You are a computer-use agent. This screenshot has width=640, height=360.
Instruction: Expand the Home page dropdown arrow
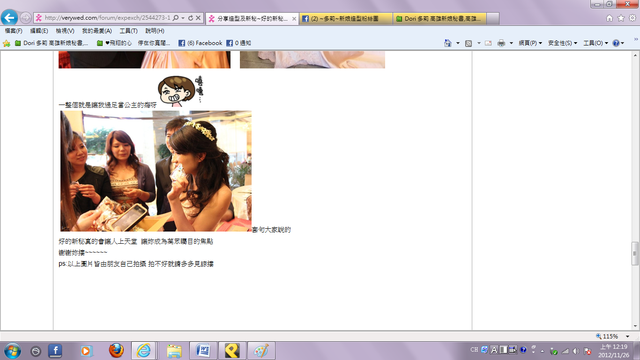point(458,43)
